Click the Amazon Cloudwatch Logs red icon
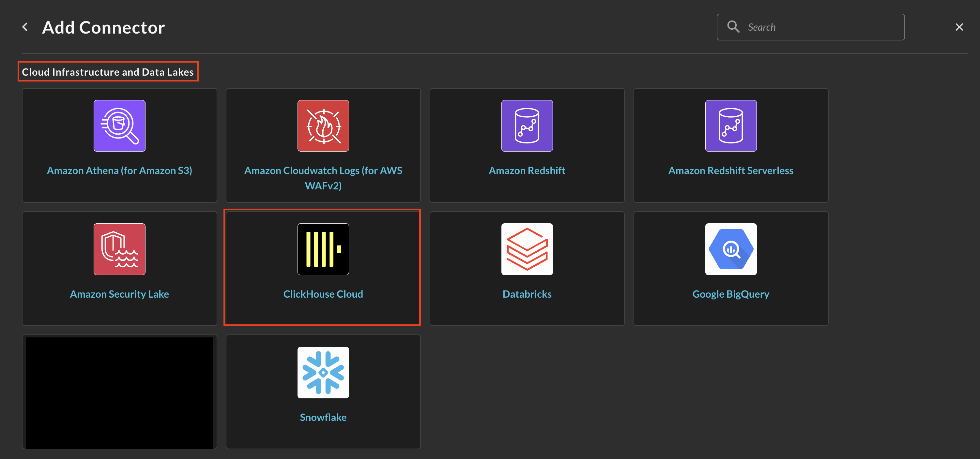The image size is (980, 459). (323, 126)
